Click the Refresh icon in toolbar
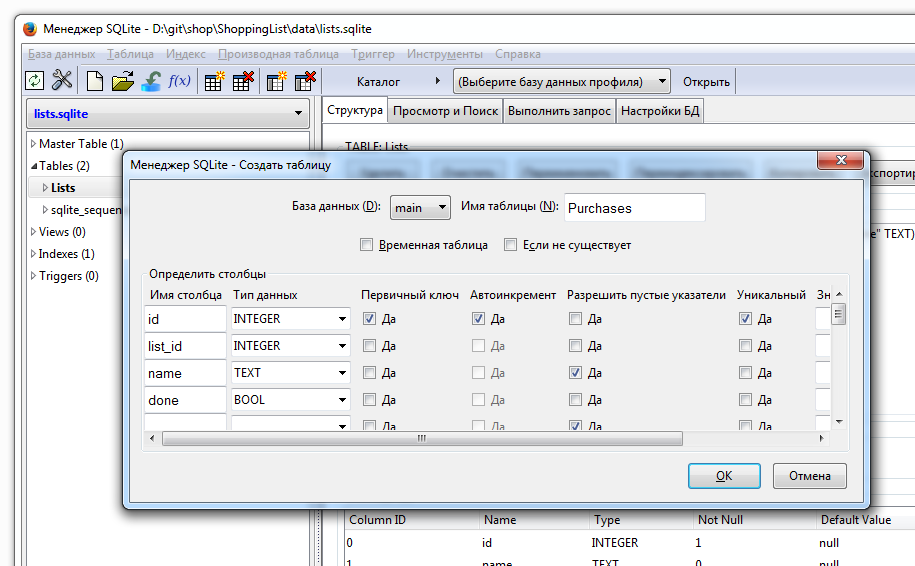The height and width of the screenshot is (566, 915). 34,81
